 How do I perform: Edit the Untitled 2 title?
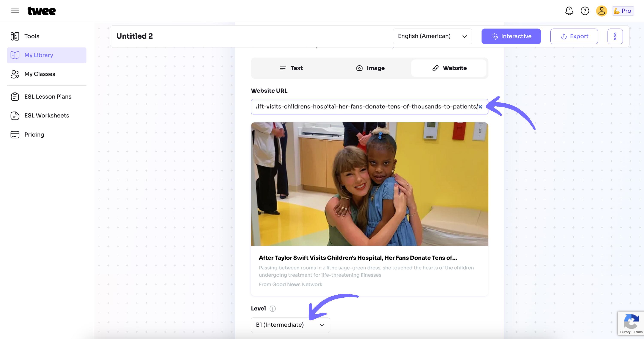135,36
